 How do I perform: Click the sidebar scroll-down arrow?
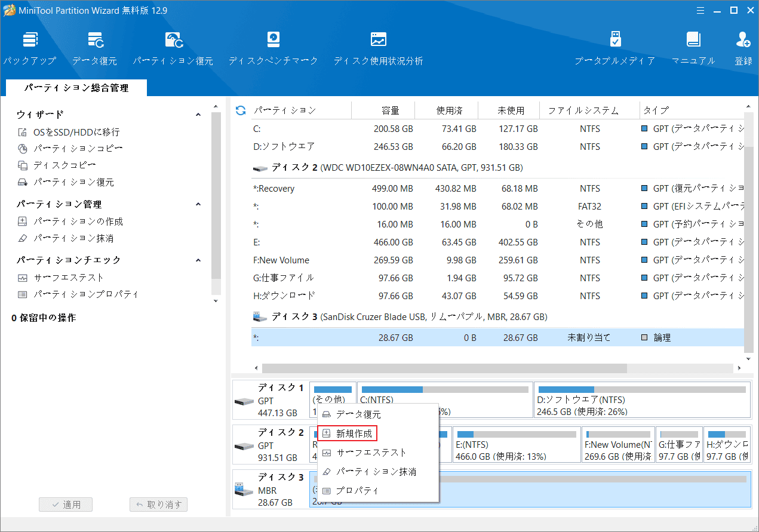click(x=216, y=301)
